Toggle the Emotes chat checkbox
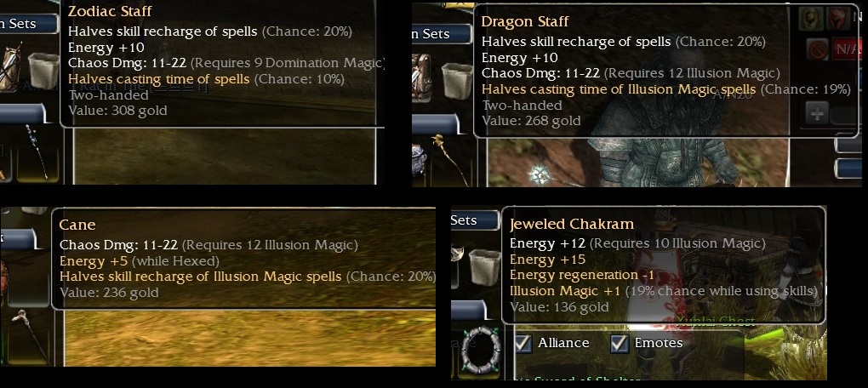The height and width of the screenshot is (388, 868). [620, 344]
